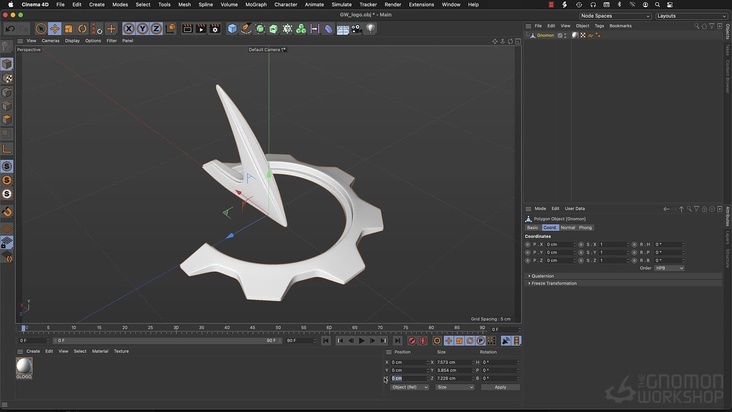Screen dimensions: 732x412
Task: Toggle position keyframe recording icon
Action: point(449,341)
